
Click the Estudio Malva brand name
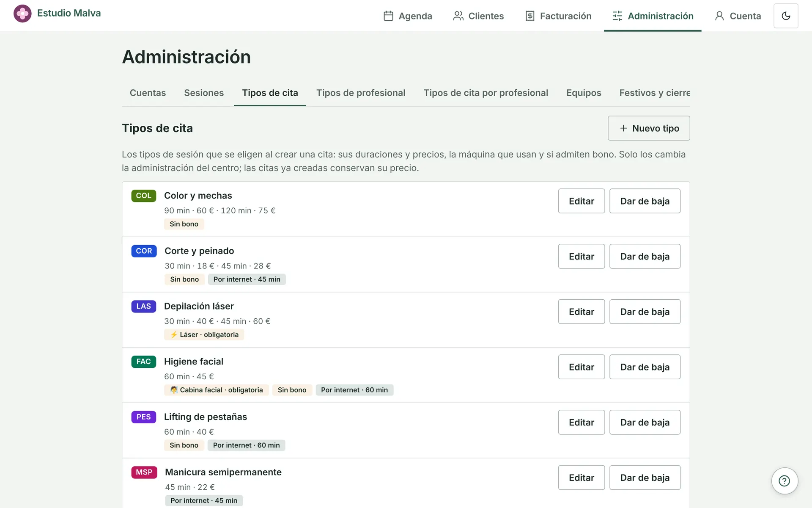pyautogui.click(x=69, y=13)
